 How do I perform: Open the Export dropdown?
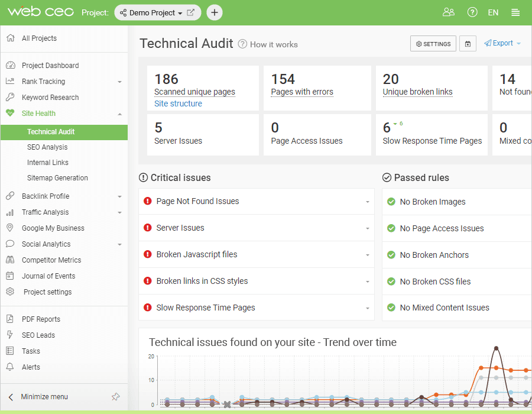pos(502,43)
